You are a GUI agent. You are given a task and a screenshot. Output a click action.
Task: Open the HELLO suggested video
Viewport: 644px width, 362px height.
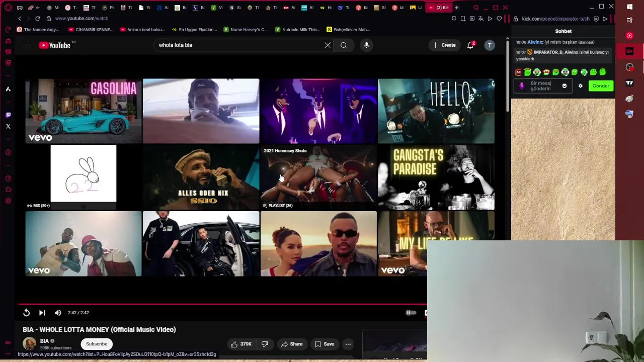436,111
